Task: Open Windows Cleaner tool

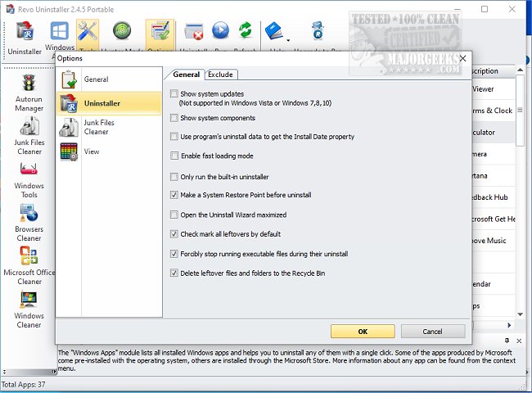Action: [29, 309]
